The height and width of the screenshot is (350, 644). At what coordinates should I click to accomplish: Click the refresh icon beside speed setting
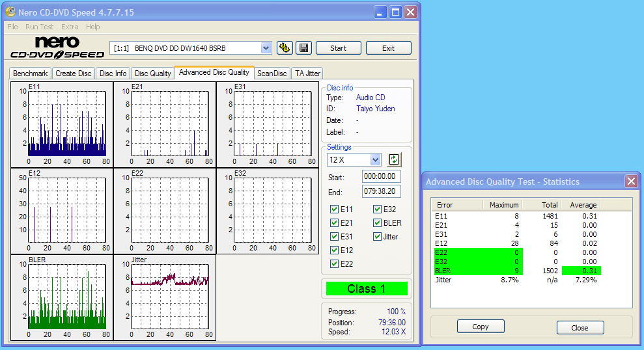(x=393, y=159)
